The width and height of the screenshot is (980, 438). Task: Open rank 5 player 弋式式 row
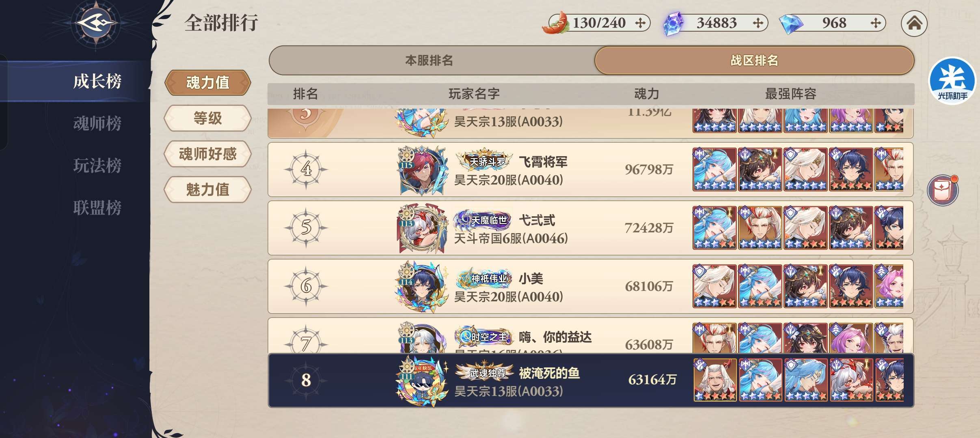point(590,228)
